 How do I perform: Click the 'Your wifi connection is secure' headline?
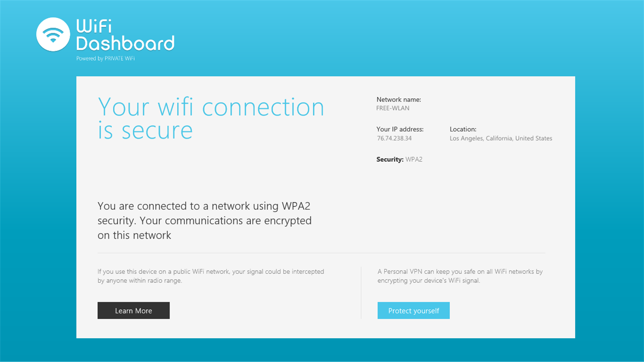[x=211, y=118]
